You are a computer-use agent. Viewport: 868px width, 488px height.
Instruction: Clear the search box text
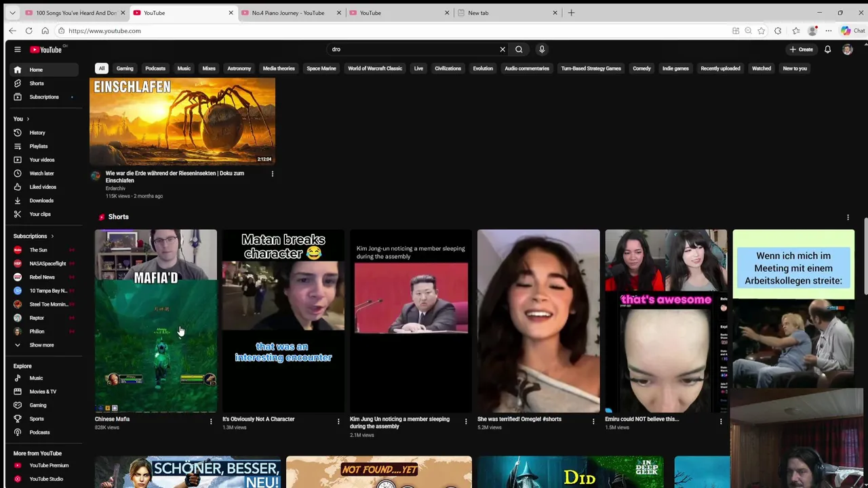(x=502, y=49)
